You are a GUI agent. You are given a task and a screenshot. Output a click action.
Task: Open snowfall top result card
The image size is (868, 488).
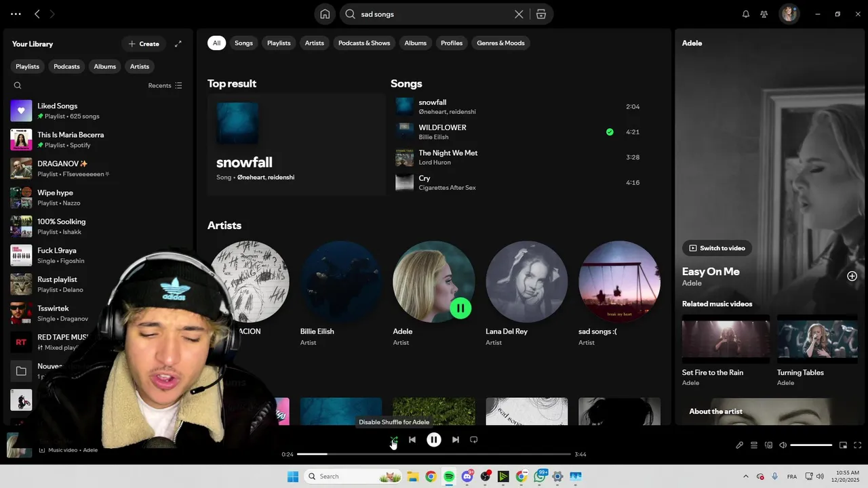[296, 144]
